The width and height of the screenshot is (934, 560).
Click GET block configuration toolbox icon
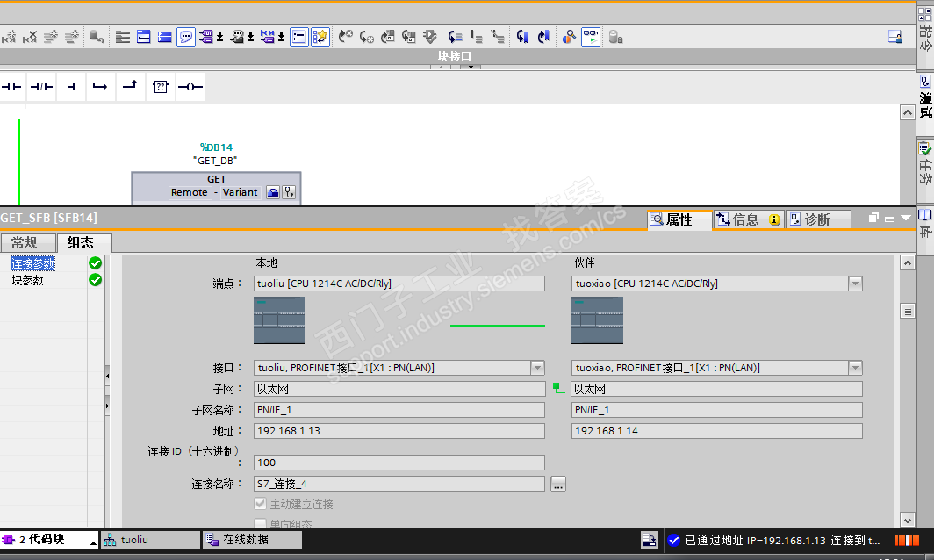273,192
